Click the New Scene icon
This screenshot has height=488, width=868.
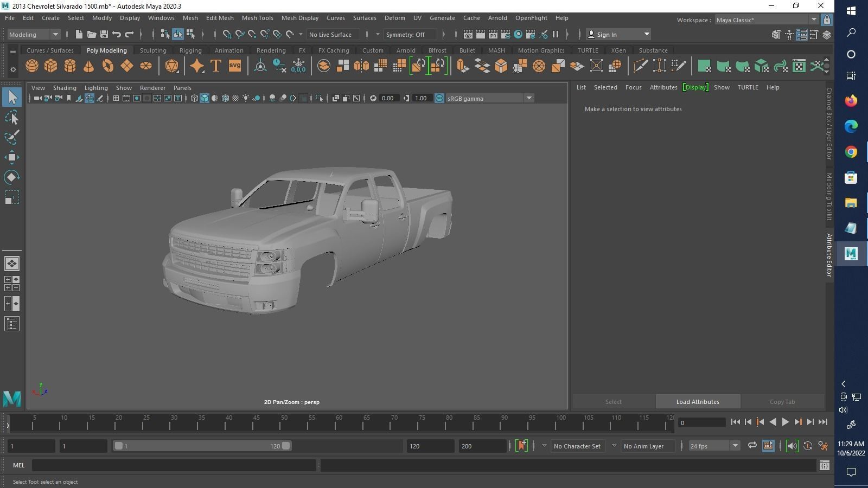pos(79,34)
